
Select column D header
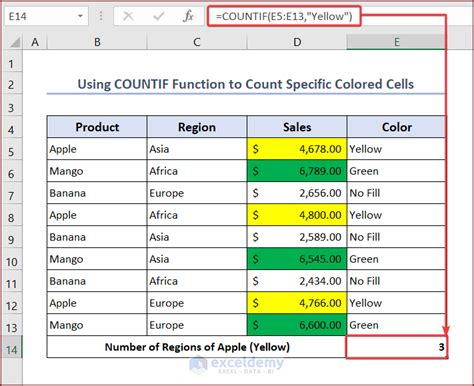(x=297, y=42)
